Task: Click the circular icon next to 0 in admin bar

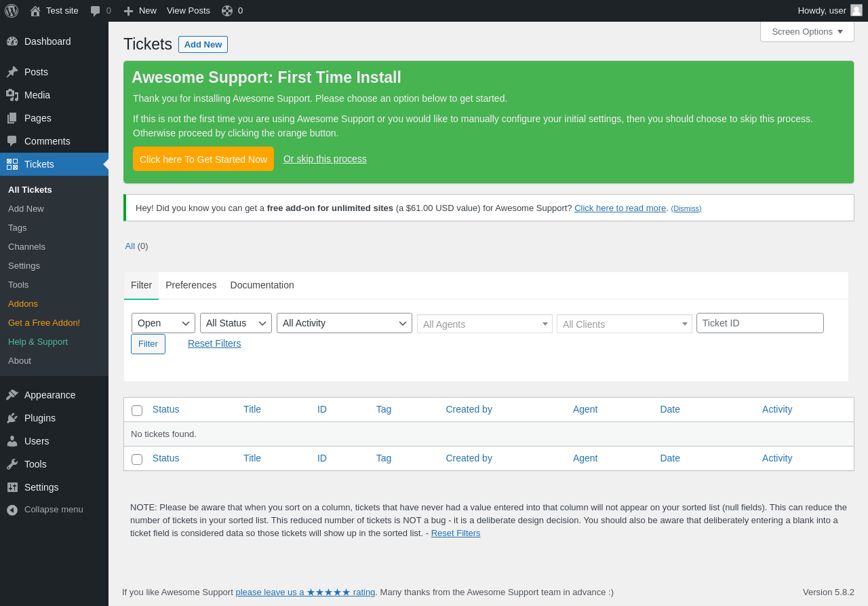Action: 227,11
